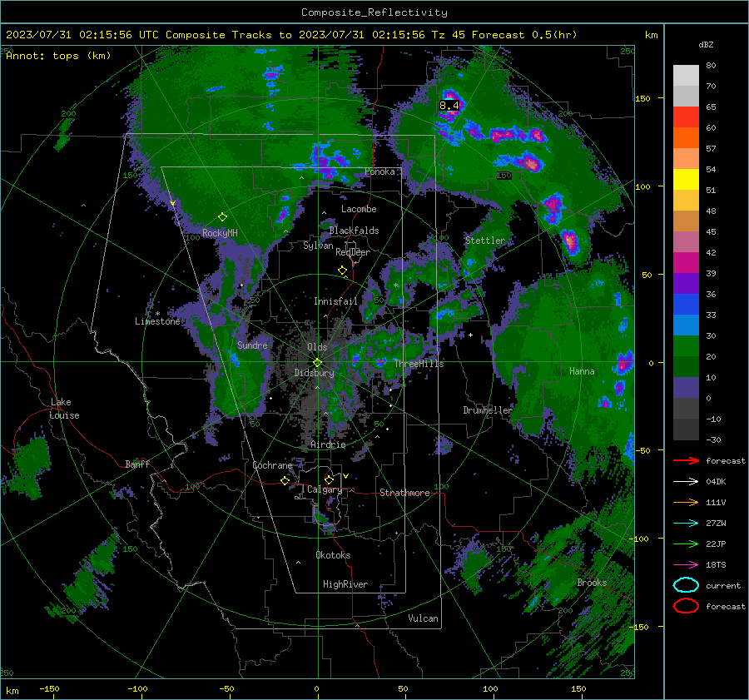Click the slate purple 10 dBZ swatch
The image size is (749, 700).
tap(686, 387)
